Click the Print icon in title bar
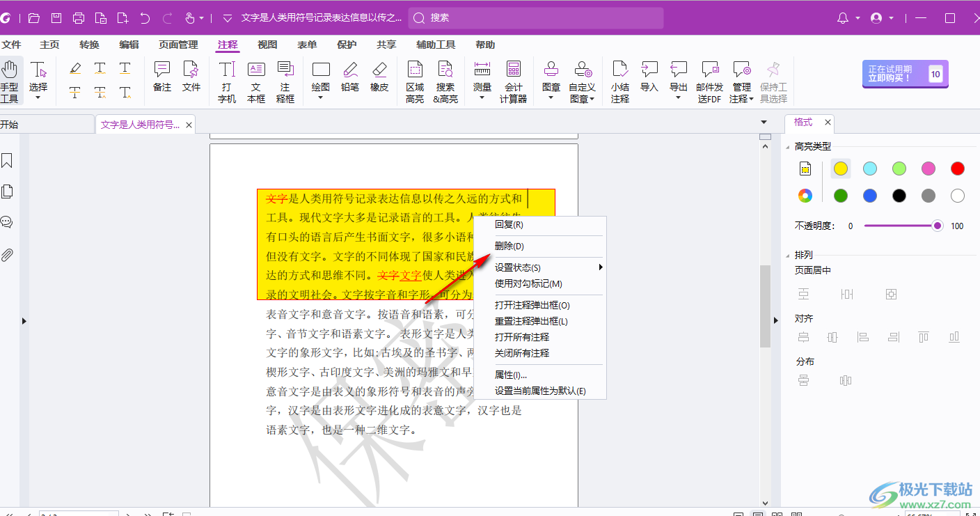This screenshot has width=980, height=516. click(79, 18)
